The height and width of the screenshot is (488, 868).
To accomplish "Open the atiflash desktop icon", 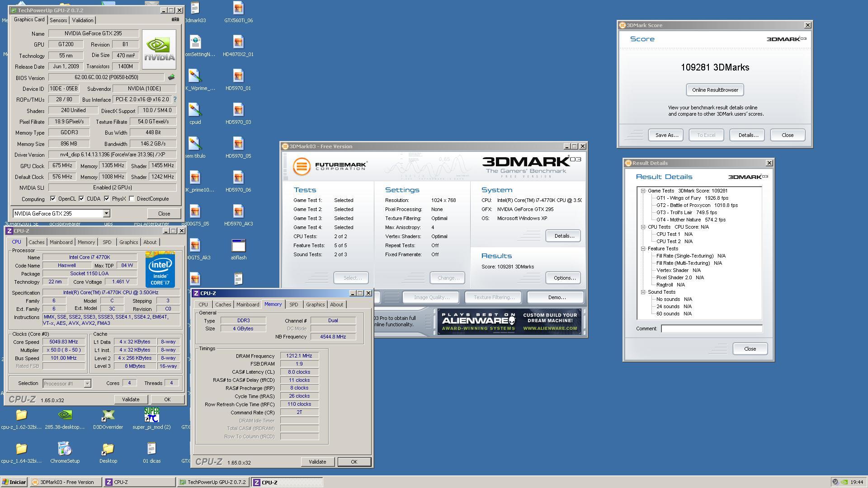I will click(238, 249).
